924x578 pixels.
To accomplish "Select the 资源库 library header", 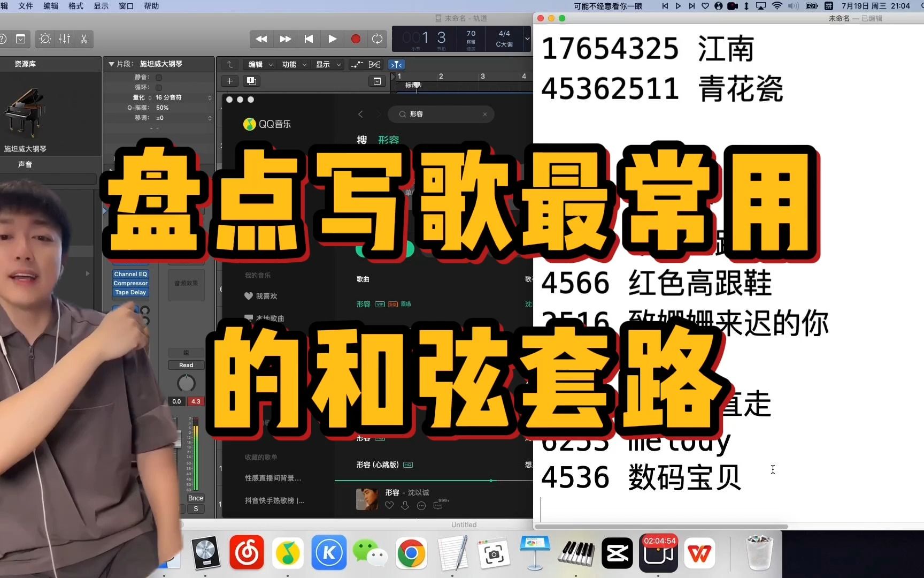I will 25,64.
